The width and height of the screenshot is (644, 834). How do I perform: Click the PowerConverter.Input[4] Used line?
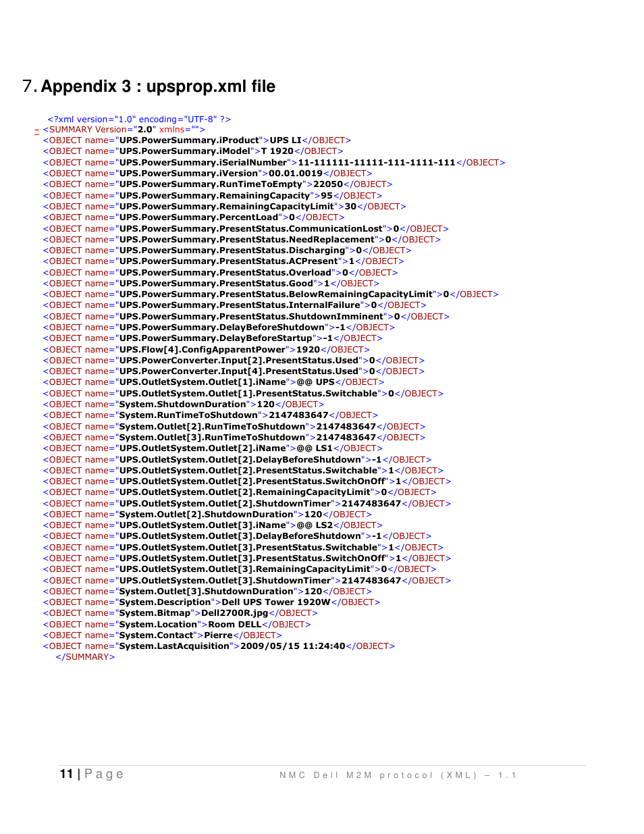(234, 371)
